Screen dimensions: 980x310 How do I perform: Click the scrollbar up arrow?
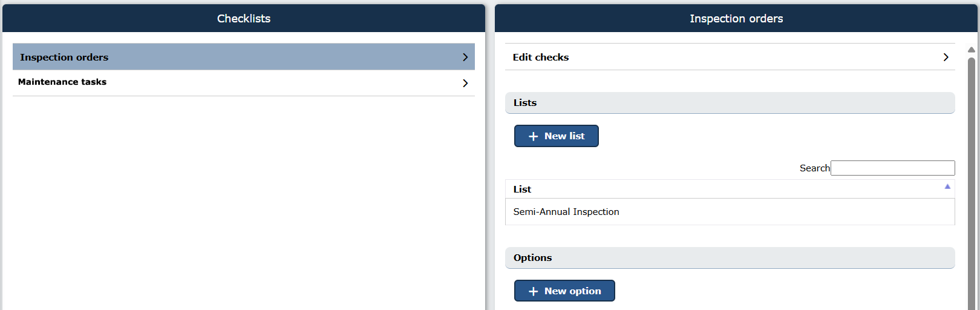point(971,50)
